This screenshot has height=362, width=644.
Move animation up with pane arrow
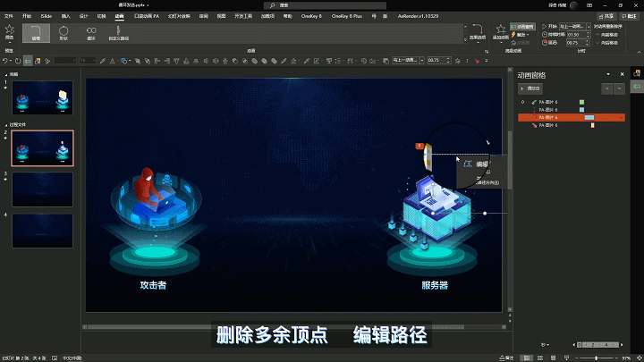click(x=607, y=88)
